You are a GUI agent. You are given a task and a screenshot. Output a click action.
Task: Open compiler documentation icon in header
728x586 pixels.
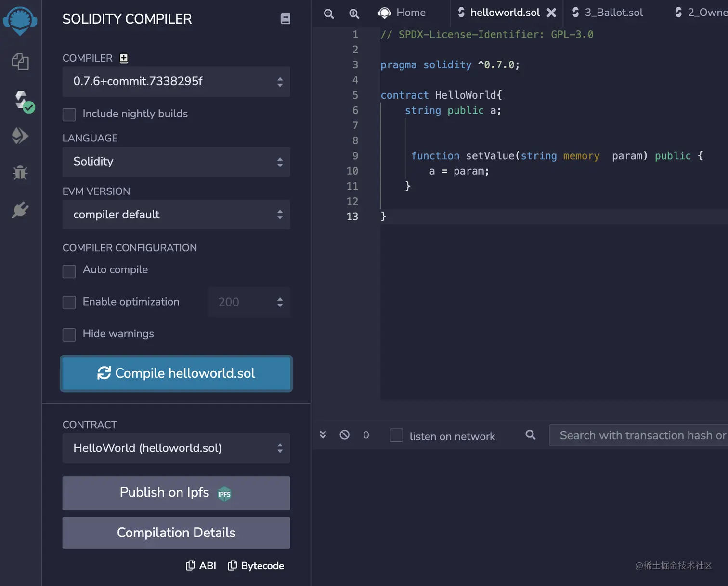(285, 19)
